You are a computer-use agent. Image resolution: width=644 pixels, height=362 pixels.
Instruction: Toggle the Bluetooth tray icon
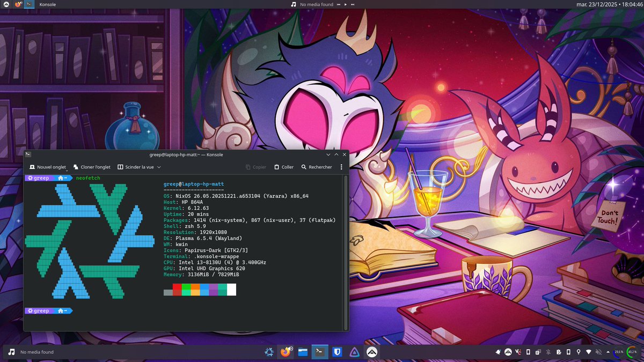[548, 352]
